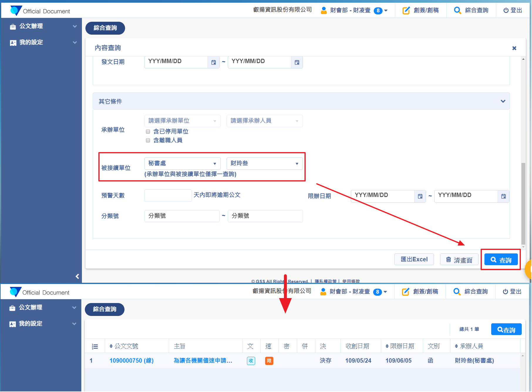Open calendar picker for 限辦日期 start date
The width and height of the screenshot is (532, 392).
(420, 196)
